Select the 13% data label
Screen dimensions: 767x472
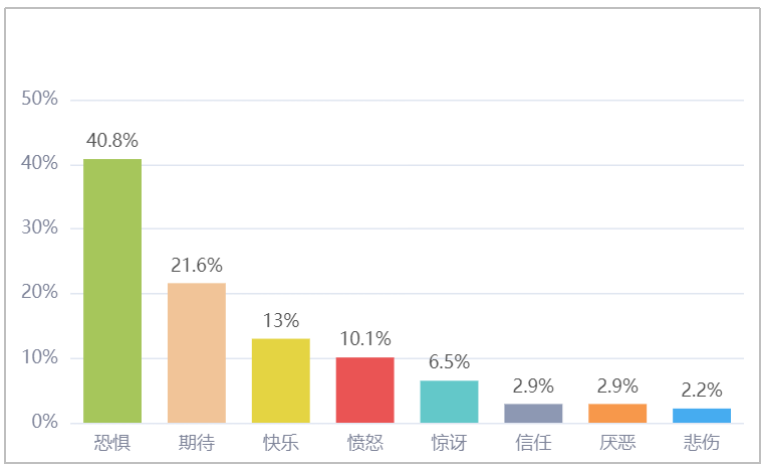tap(281, 320)
